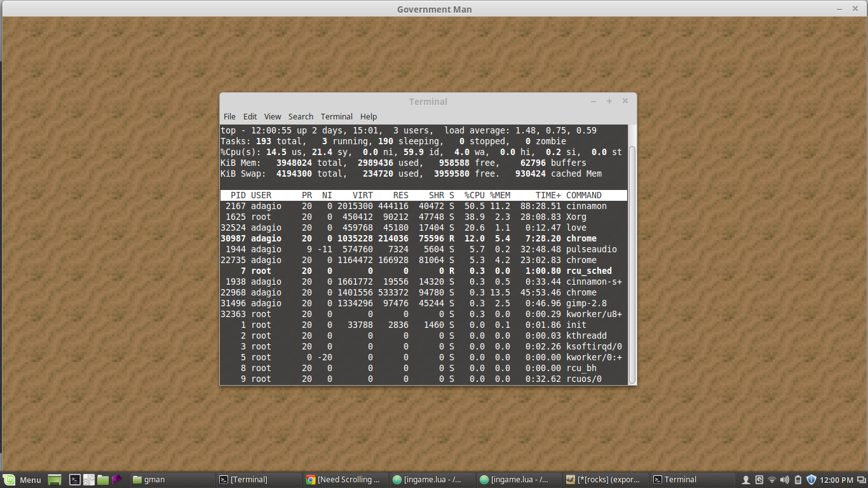Close the Terminal window
868x488 pixels.
click(625, 102)
